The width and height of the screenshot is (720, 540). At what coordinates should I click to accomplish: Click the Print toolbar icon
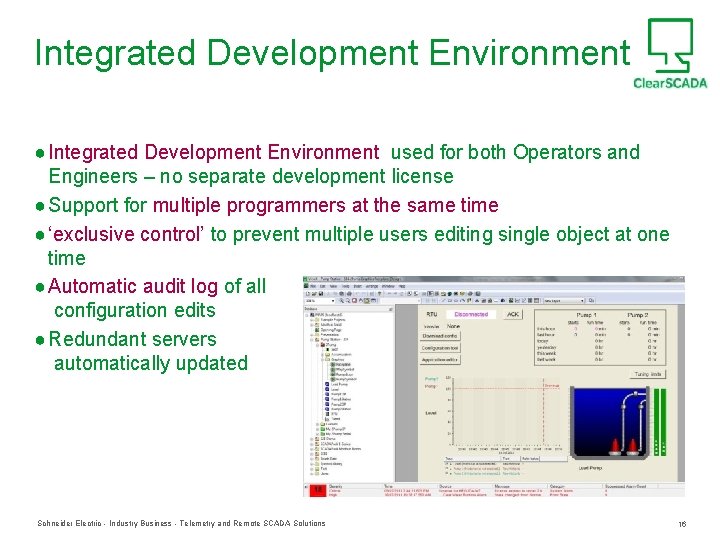click(349, 294)
